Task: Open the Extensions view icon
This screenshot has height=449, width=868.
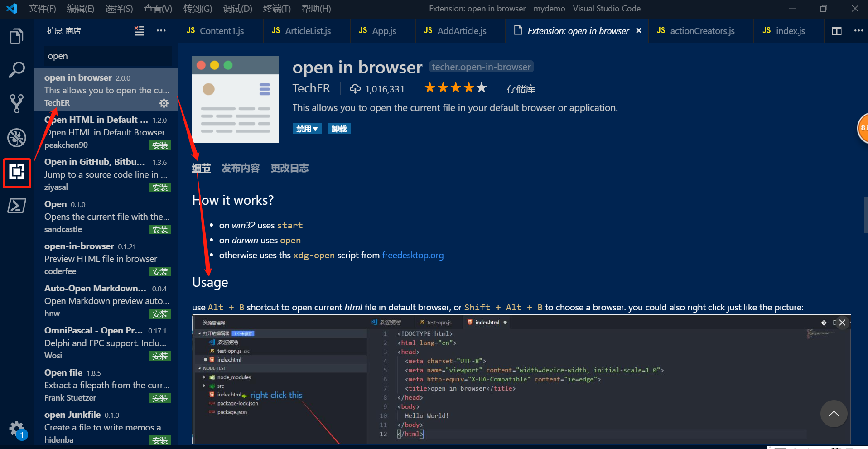Action: point(17,172)
